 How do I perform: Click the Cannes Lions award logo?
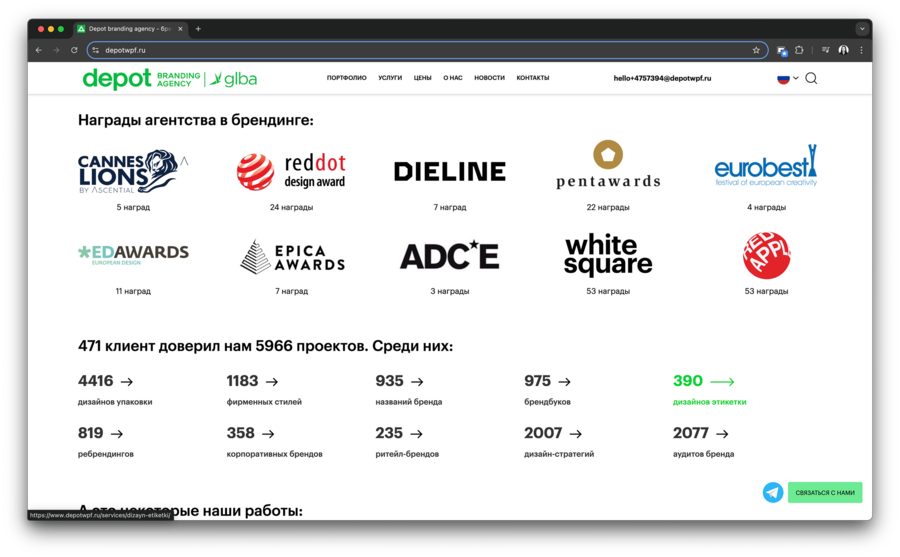coord(133,172)
